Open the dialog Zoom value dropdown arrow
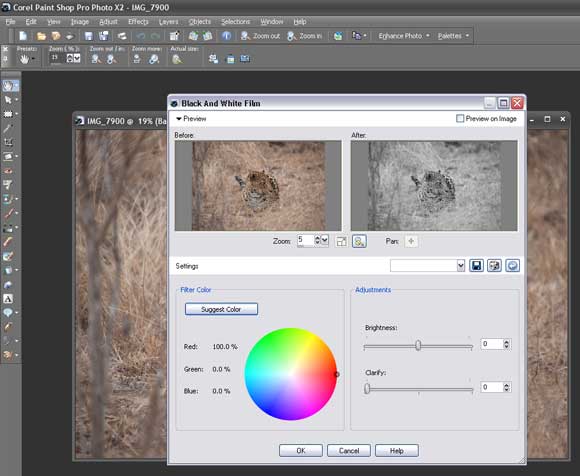 pos(324,241)
